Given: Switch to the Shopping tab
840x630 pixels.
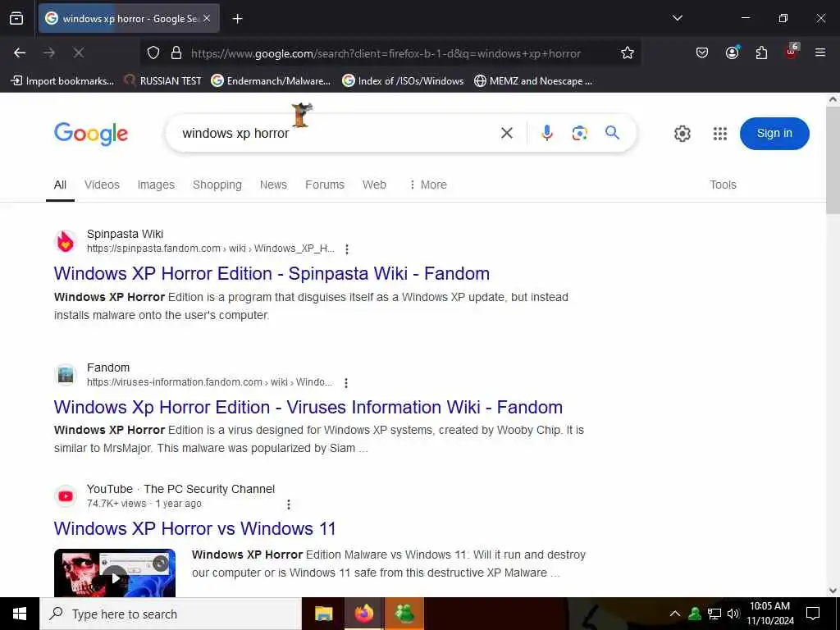Looking at the screenshot, I should tap(217, 185).
